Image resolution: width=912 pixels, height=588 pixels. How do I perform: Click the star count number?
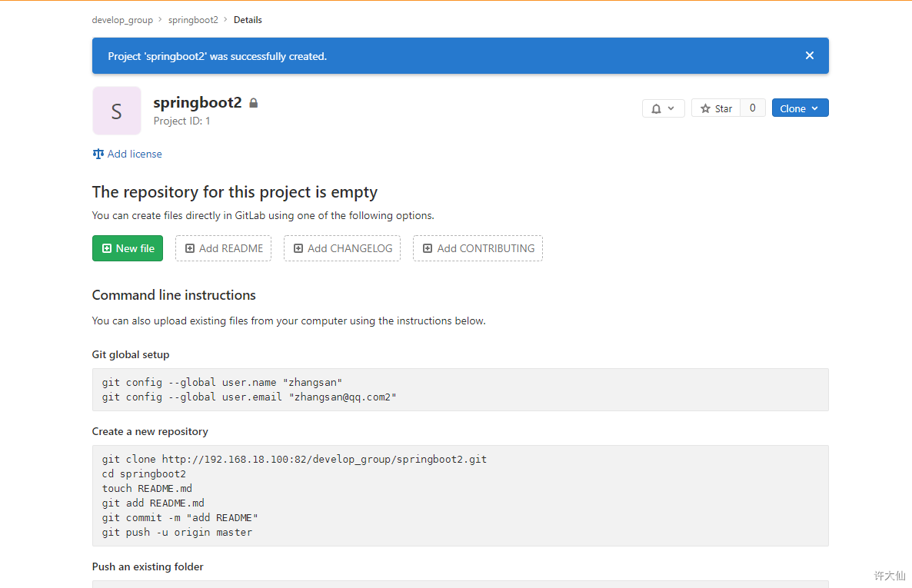tap(753, 108)
